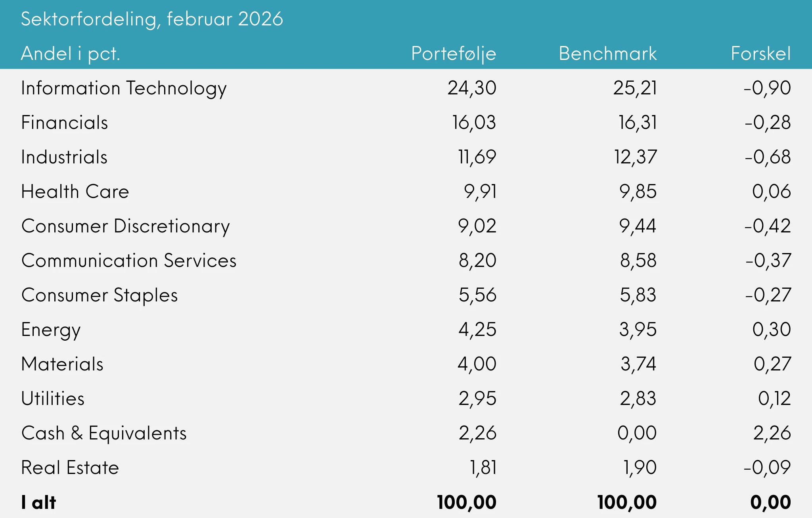Select the bold 'I alt' total label

(x=38, y=503)
